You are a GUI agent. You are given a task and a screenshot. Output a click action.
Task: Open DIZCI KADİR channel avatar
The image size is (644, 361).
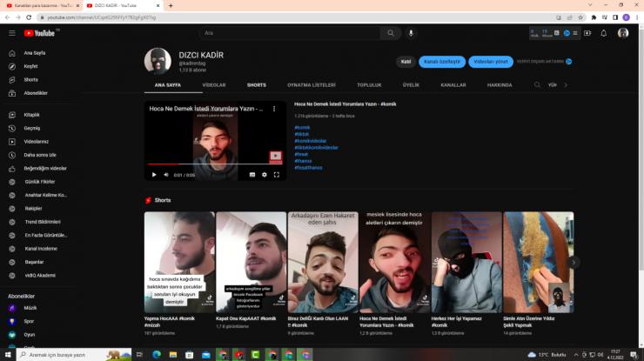tap(158, 62)
